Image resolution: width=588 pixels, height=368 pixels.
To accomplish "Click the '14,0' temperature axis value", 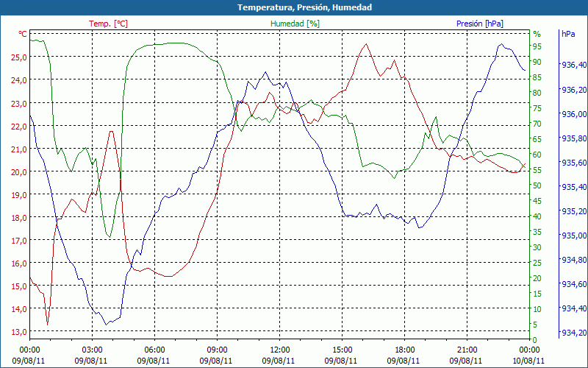I will [20, 309].
